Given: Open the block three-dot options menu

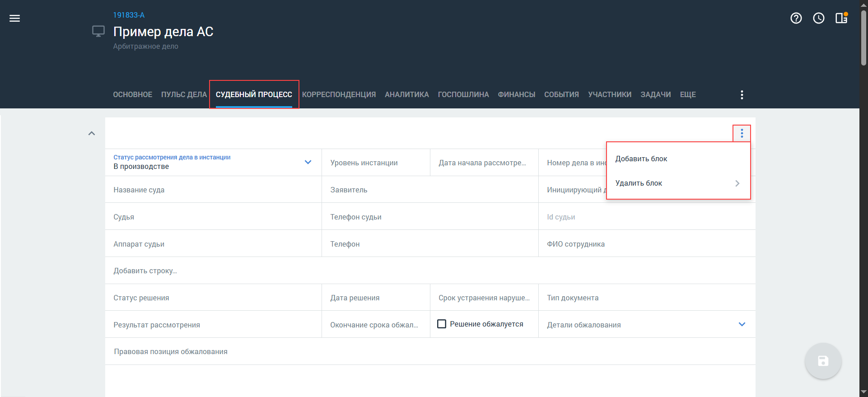Looking at the screenshot, I should (742, 133).
